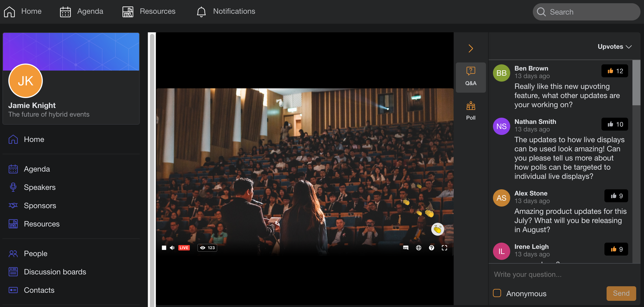Image resolution: width=644 pixels, height=307 pixels.
Task: Open Discussion boards from the sidebar
Action: click(x=55, y=272)
